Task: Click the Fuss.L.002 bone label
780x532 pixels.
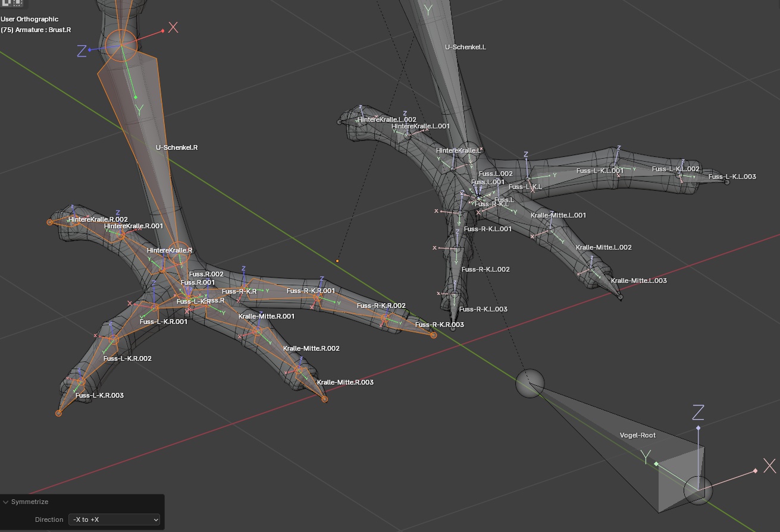Action: point(496,174)
